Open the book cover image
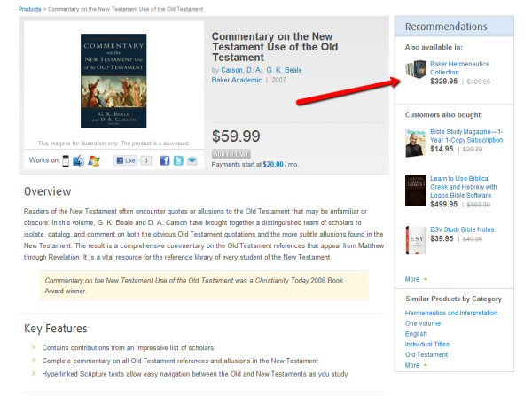The image size is (532, 396). pyautogui.click(x=113, y=81)
